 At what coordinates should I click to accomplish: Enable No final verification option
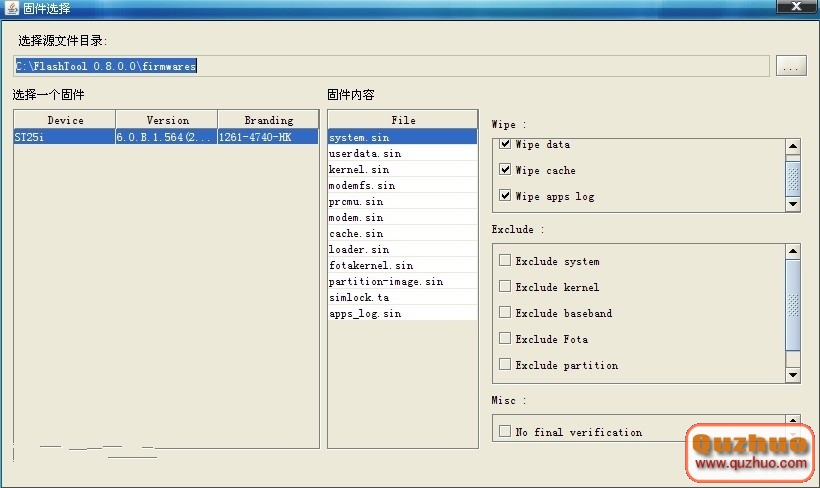click(505, 432)
